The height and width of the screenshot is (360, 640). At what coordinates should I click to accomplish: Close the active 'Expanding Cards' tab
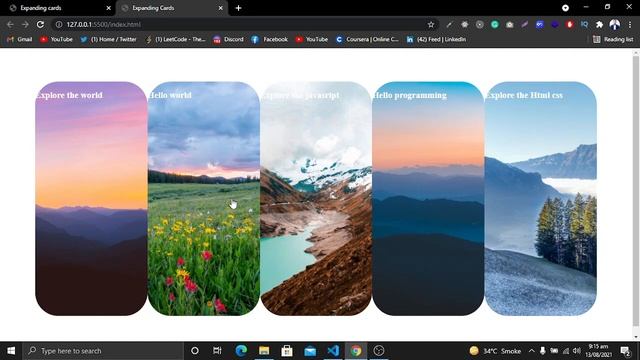220,8
